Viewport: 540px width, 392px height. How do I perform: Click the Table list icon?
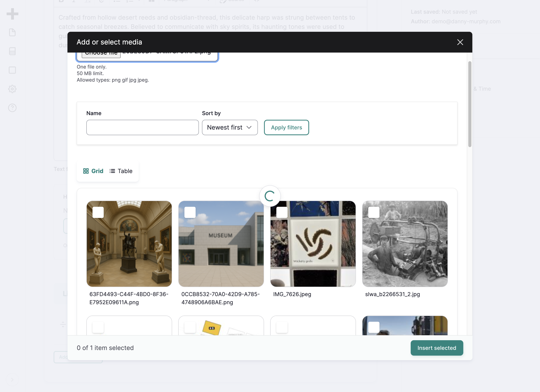112,171
